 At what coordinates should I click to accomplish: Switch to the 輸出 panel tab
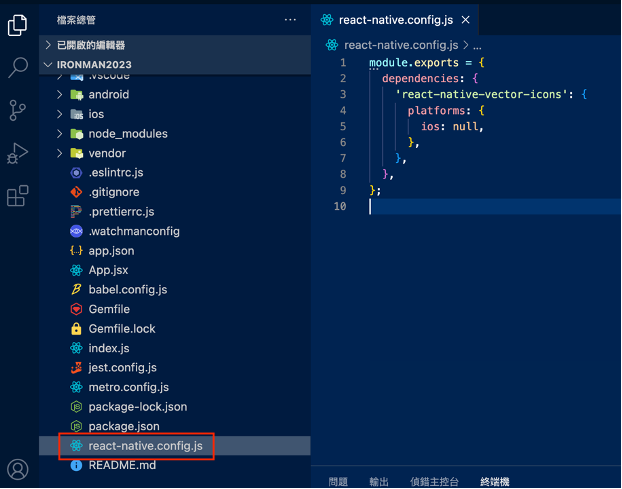(379, 481)
